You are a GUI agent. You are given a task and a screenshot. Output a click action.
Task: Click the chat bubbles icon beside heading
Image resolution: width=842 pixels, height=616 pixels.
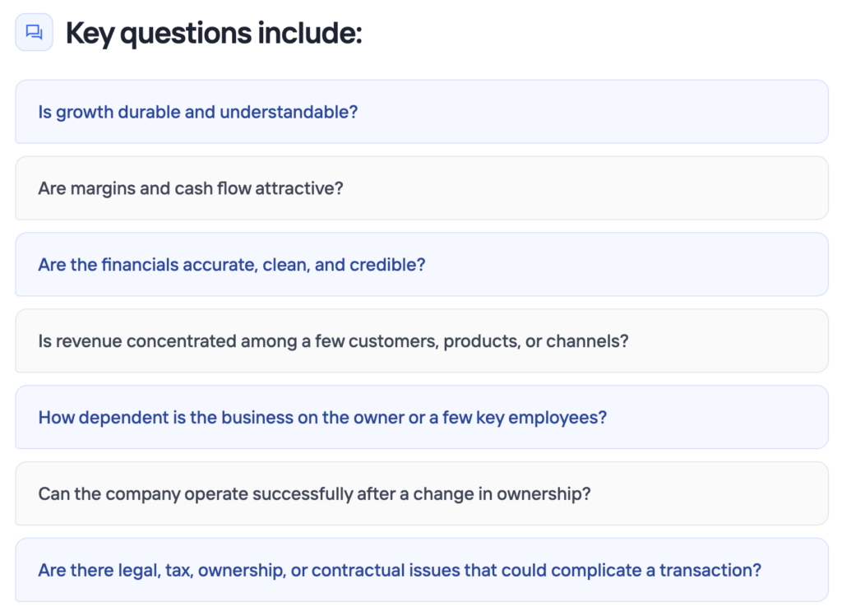(34, 32)
